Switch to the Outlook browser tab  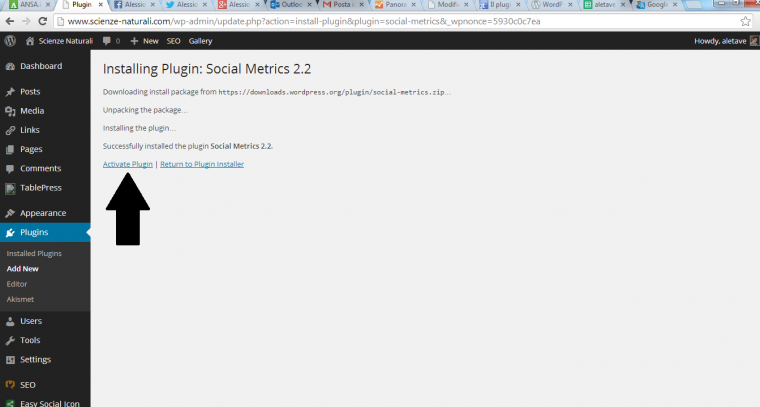pyautogui.click(x=292, y=5)
